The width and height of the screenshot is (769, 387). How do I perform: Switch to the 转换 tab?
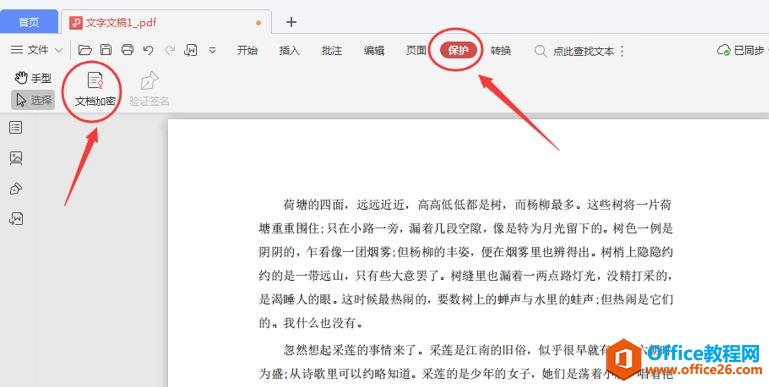501,51
